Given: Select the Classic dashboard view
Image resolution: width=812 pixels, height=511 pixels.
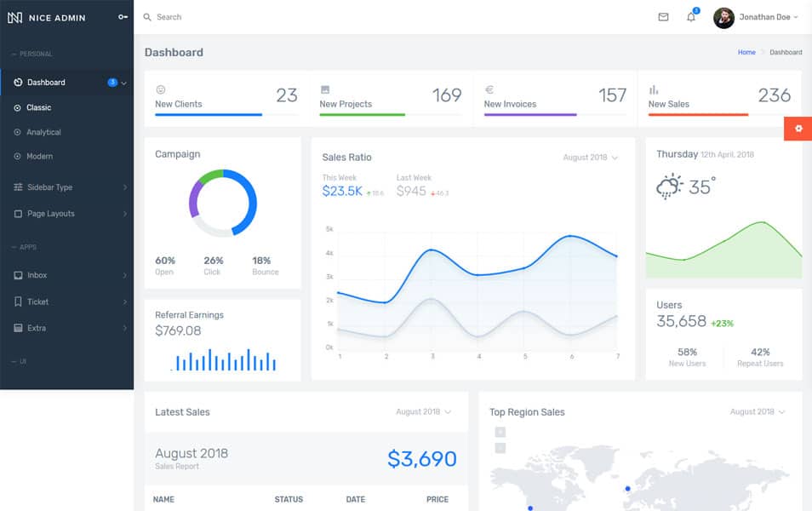Looking at the screenshot, I should pyautogui.click(x=38, y=107).
